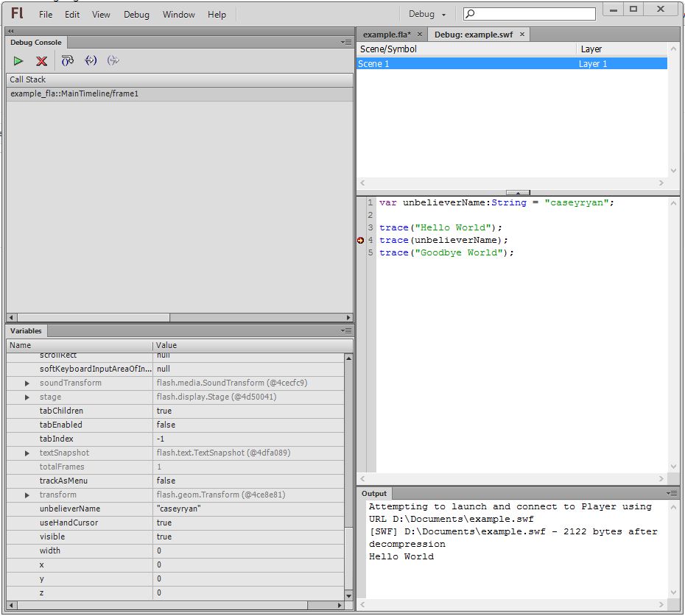685x616 pixels.
Task: Click the Step Out debug icon
Action: (x=113, y=60)
